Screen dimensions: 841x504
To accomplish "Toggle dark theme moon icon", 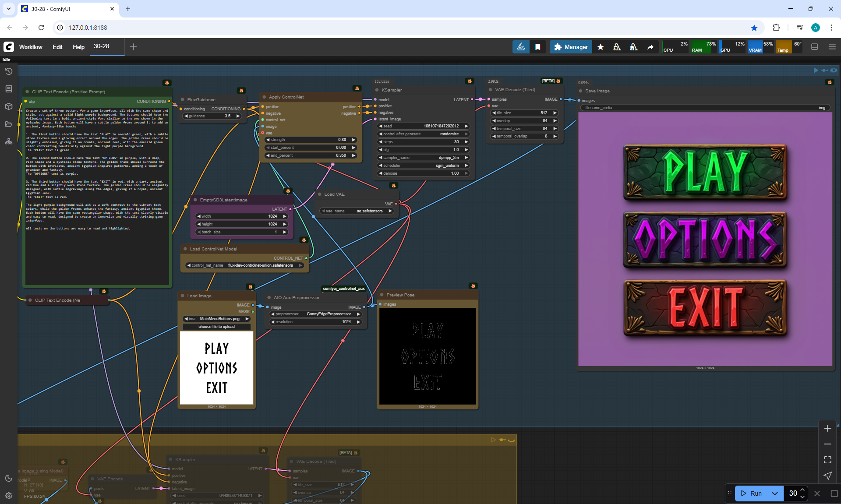I will [8, 478].
